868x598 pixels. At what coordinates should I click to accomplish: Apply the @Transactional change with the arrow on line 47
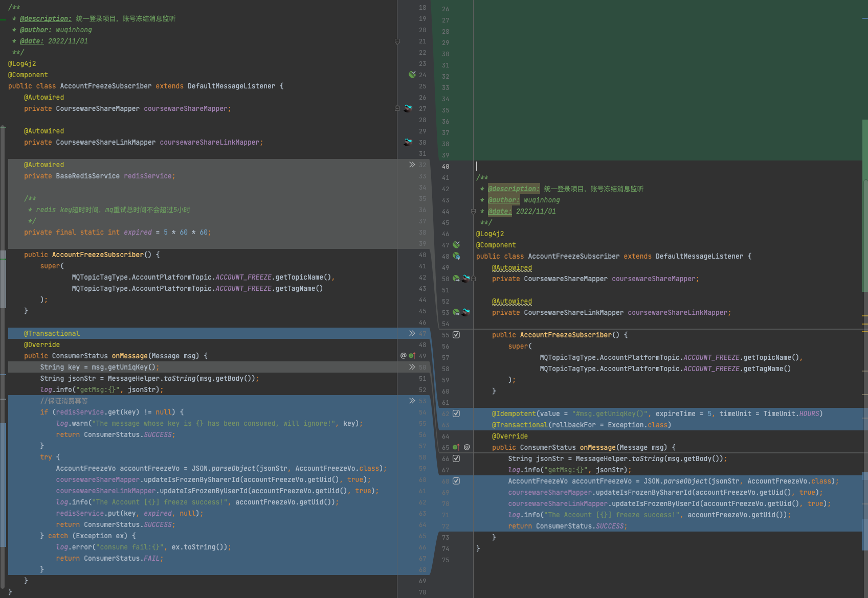(412, 333)
